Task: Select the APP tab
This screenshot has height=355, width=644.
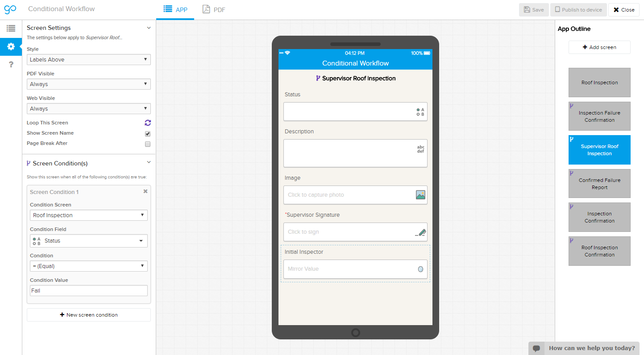Action: 175,9
